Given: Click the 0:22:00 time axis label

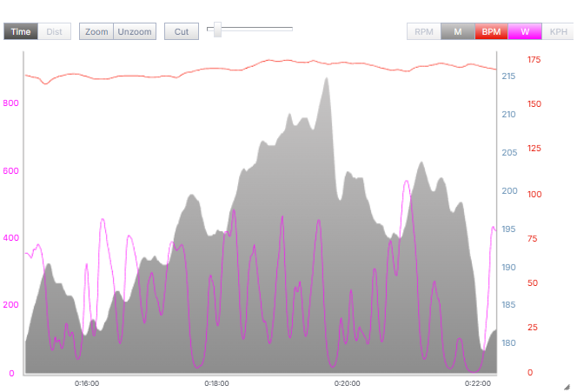Looking at the screenshot, I should [478, 382].
